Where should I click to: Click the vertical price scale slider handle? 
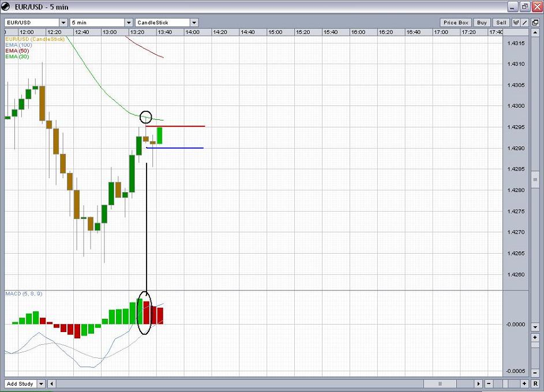pyautogui.click(x=535, y=180)
